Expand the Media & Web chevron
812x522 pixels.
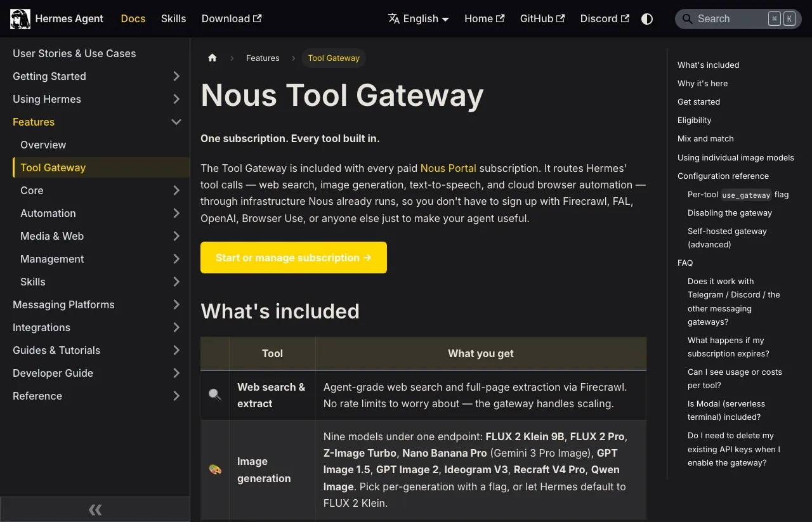(176, 236)
